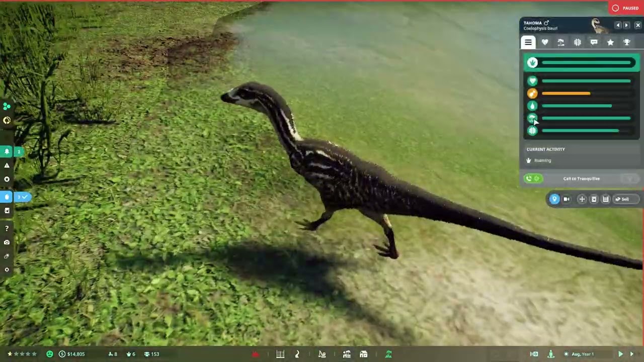Open the brain behaviour tab
The width and height of the screenshot is (644, 362).
578,42
